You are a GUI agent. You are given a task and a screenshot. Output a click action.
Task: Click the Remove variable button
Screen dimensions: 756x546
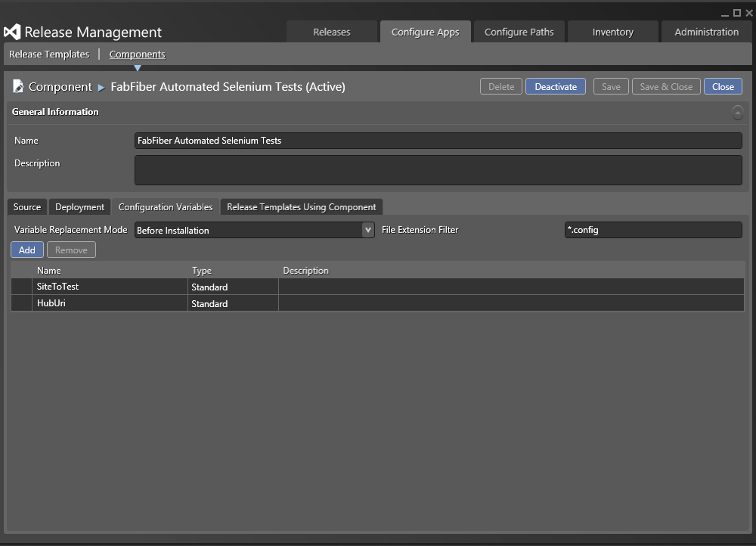(71, 250)
